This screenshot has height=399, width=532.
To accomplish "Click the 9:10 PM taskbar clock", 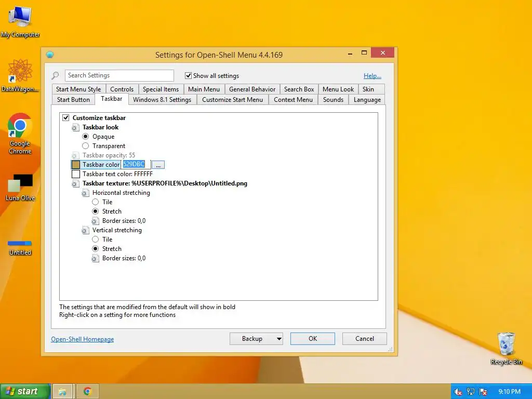I will 509,392.
